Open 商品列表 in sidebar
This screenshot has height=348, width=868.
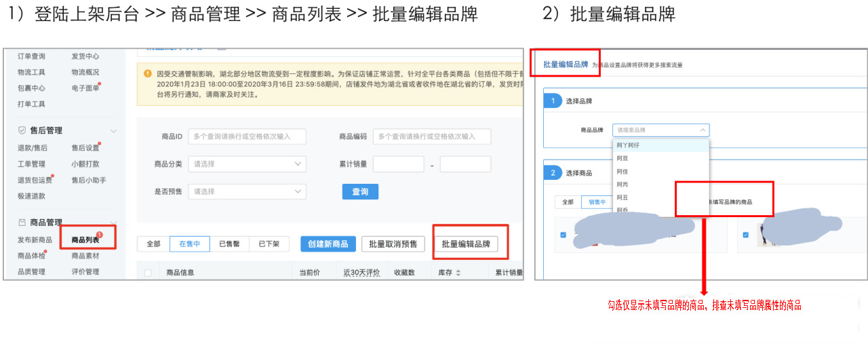coord(85,240)
